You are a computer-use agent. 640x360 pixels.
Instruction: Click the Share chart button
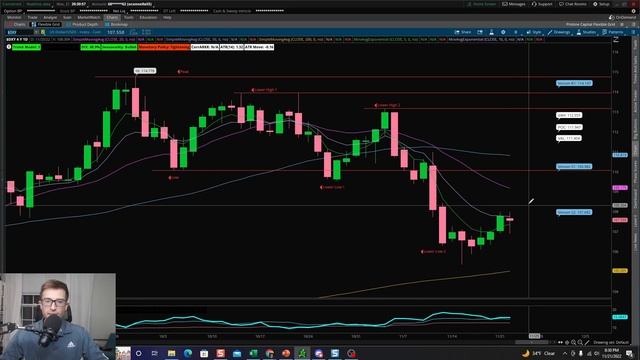pos(463,32)
